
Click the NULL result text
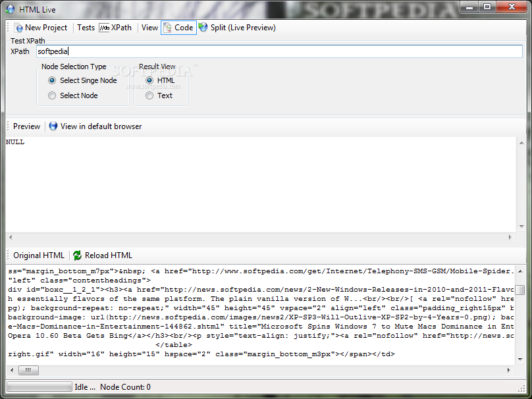tap(15, 142)
